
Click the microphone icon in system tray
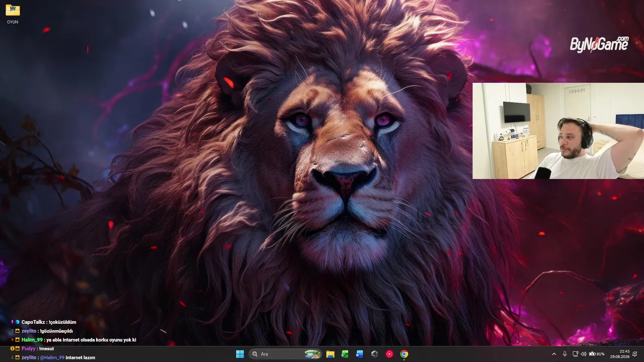click(x=565, y=354)
